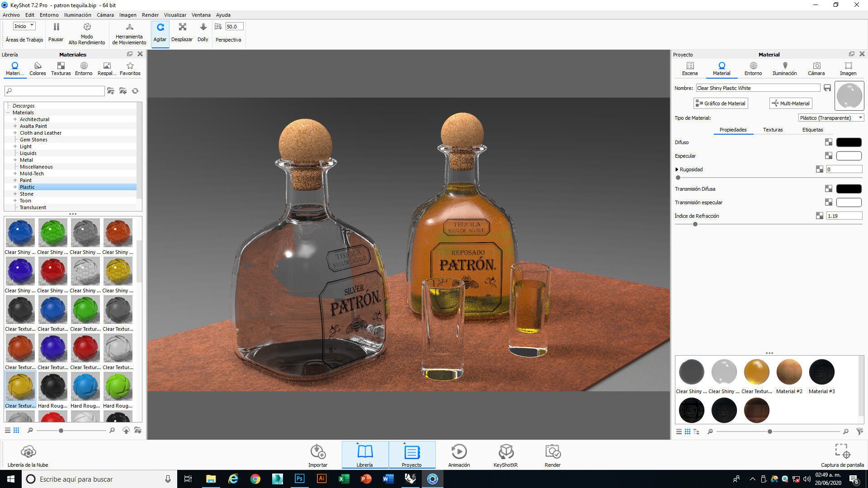This screenshot has width=868, height=488.
Task: Expand the Rugosidad options
Action: [677, 169]
